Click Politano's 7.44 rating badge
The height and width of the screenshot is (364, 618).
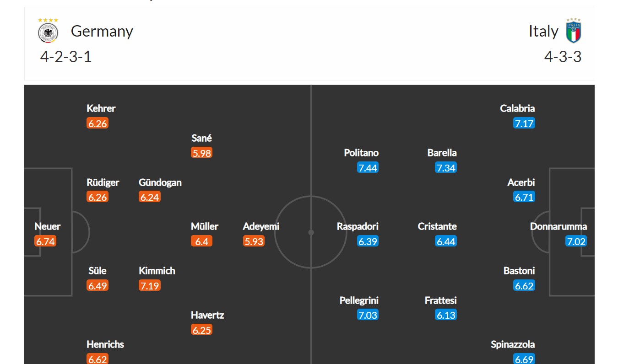(x=368, y=168)
